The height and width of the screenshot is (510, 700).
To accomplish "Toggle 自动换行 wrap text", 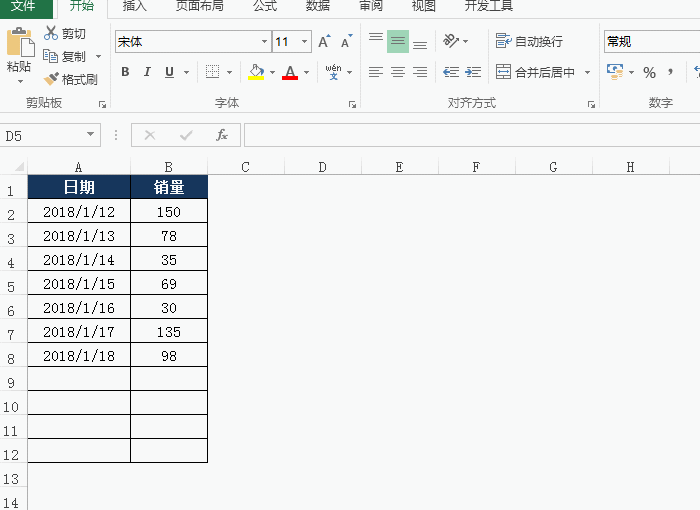I will click(529, 41).
